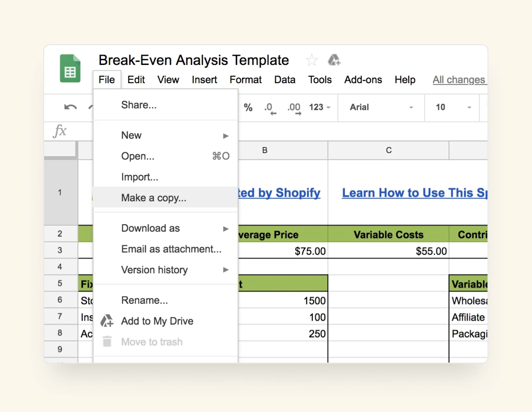Click the Learn How to Use This link
This screenshot has height=412, width=532.
tap(414, 193)
